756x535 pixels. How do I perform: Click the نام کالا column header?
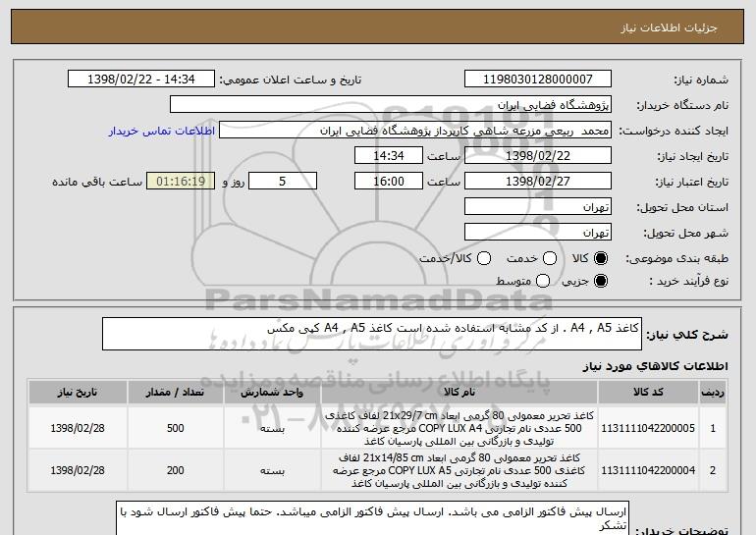(459, 393)
